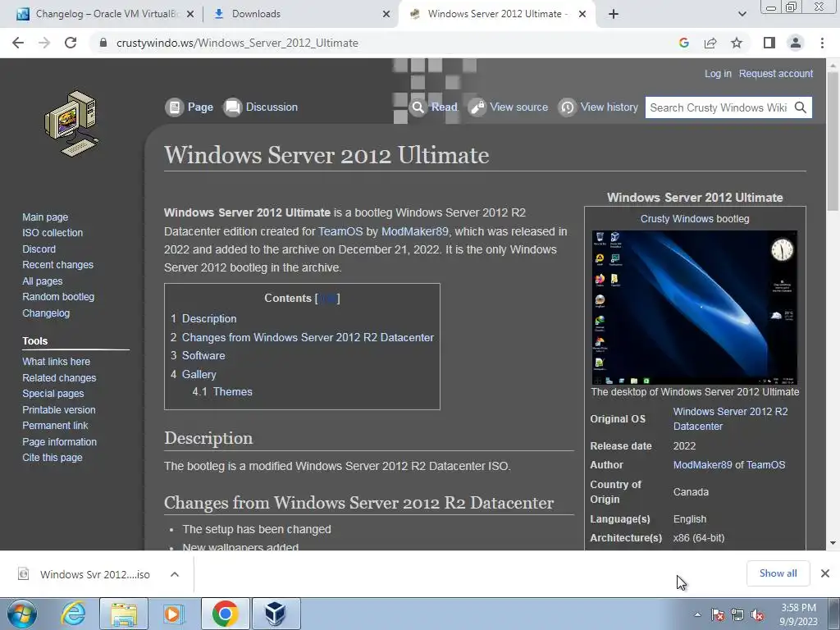Click the network tray icon
The image size is (840, 630).
pos(737,615)
